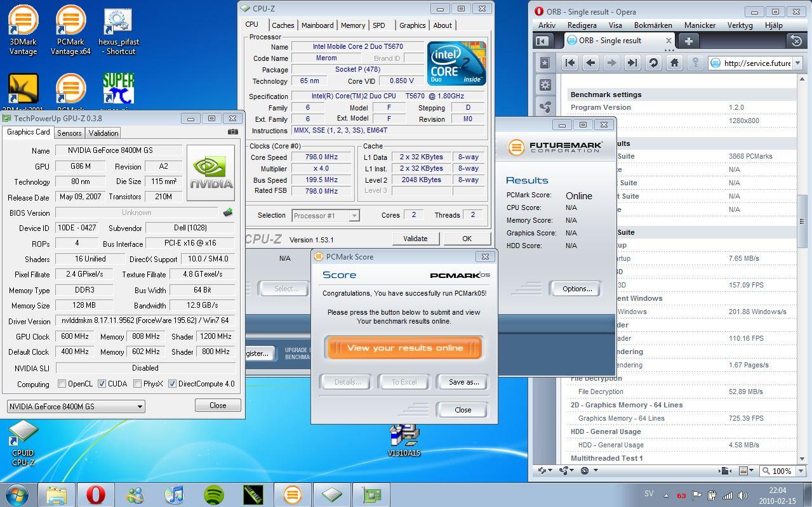Screen dimensions: 812x507
Task: Toggle the PhysX checkbox in GPU-Z
Action: [138, 383]
